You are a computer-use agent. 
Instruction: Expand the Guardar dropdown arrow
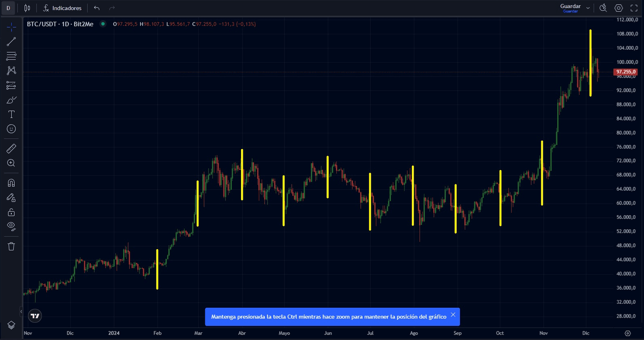[x=588, y=8]
